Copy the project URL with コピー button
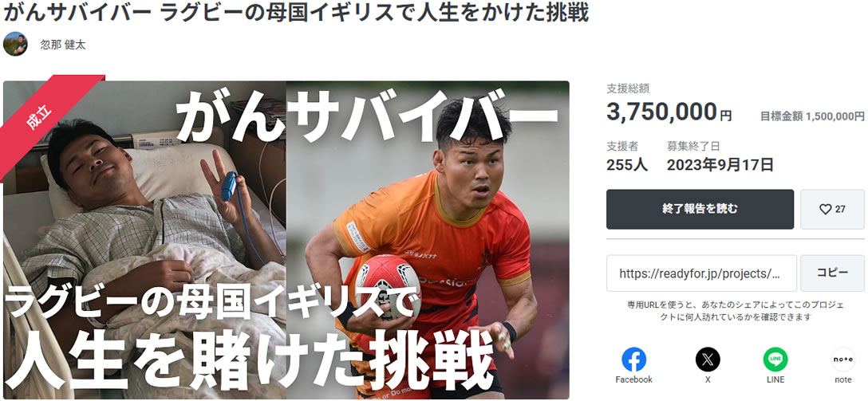The width and height of the screenshot is (868, 401). tap(832, 273)
